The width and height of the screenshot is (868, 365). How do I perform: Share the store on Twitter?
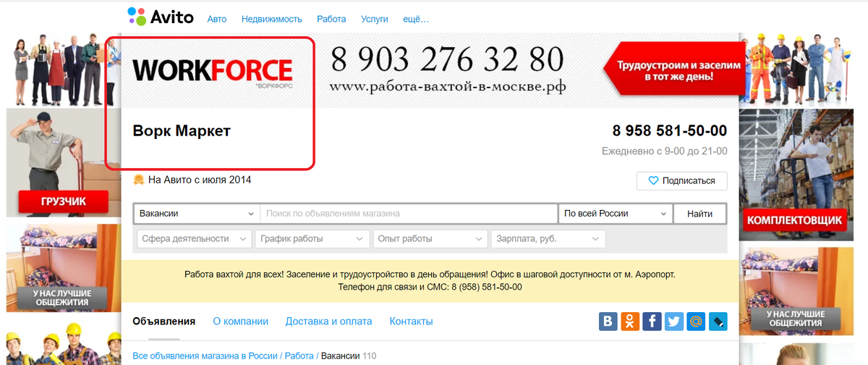coord(673,322)
